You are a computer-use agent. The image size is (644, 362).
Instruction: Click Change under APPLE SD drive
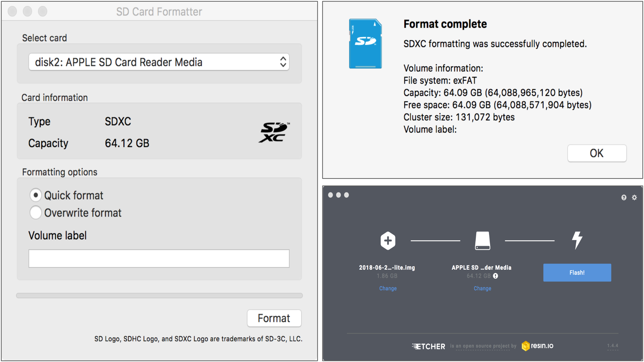click(x=482, y=288)
